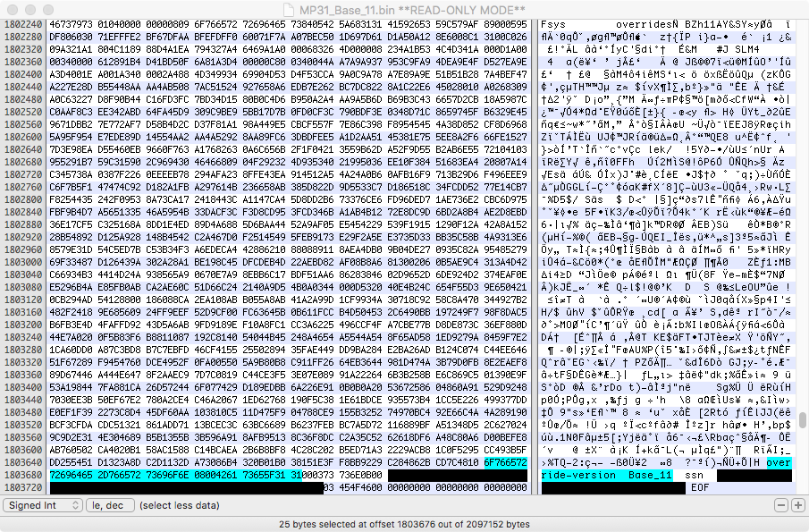Click highlighted 'over' ending text row 1803640

point(780,462)
